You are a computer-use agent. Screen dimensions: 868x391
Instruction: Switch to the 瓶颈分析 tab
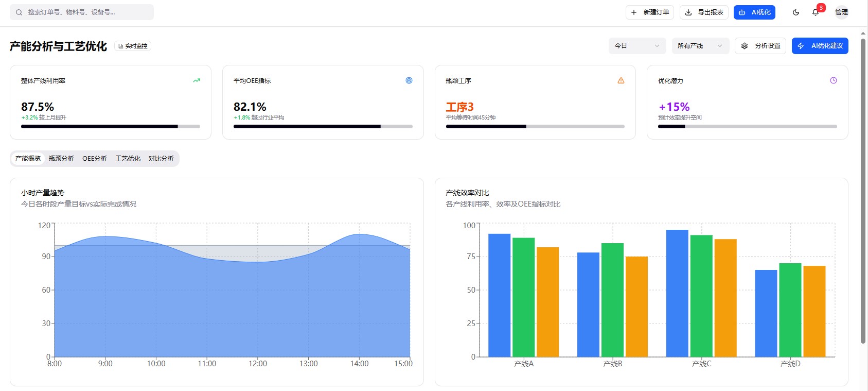click(61, 159)
